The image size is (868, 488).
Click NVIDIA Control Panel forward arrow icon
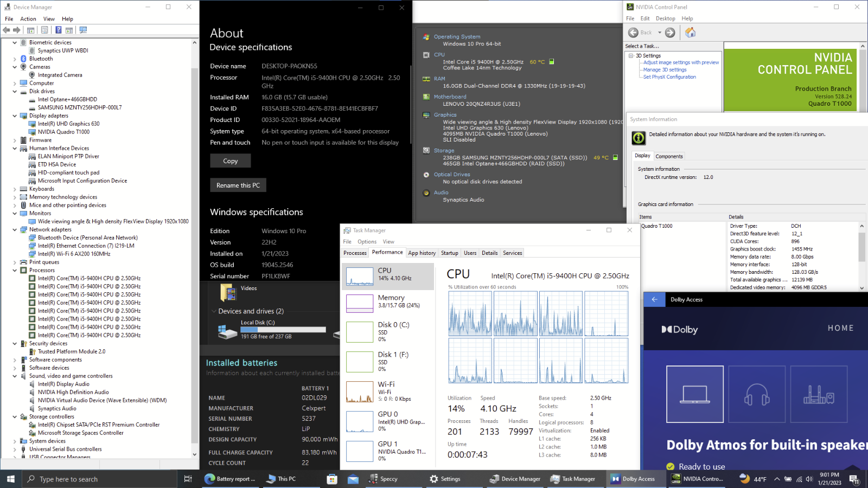(670, 33)
